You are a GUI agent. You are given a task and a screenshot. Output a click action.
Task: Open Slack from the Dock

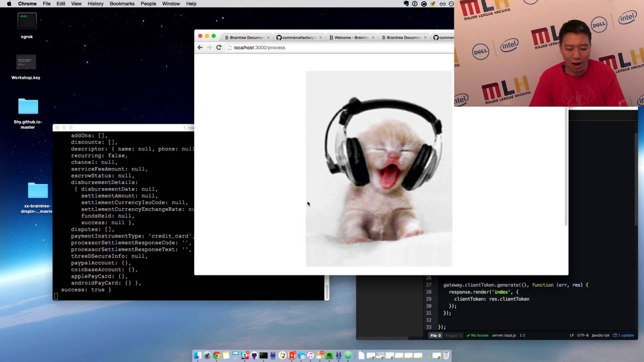[245, 355]
